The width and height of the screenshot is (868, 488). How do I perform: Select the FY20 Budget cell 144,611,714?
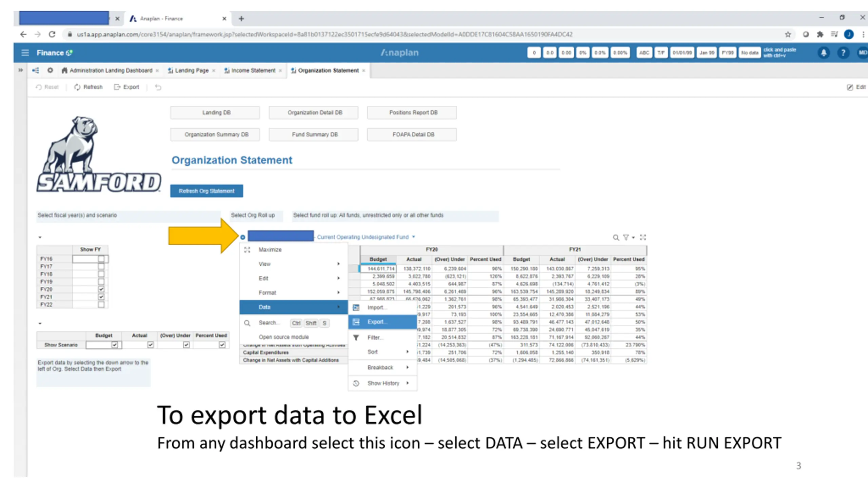(378, 269)
